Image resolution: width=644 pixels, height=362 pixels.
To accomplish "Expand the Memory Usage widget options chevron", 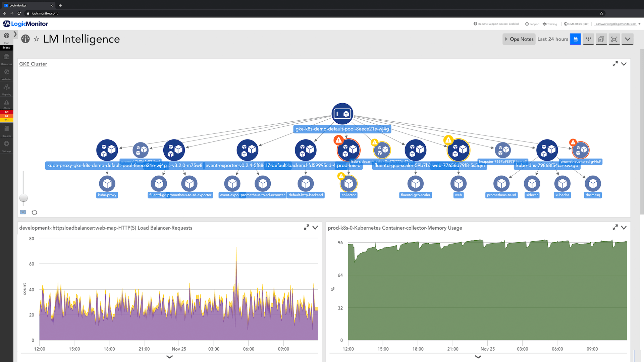I will pyautogui.click(x=624, y=227).
